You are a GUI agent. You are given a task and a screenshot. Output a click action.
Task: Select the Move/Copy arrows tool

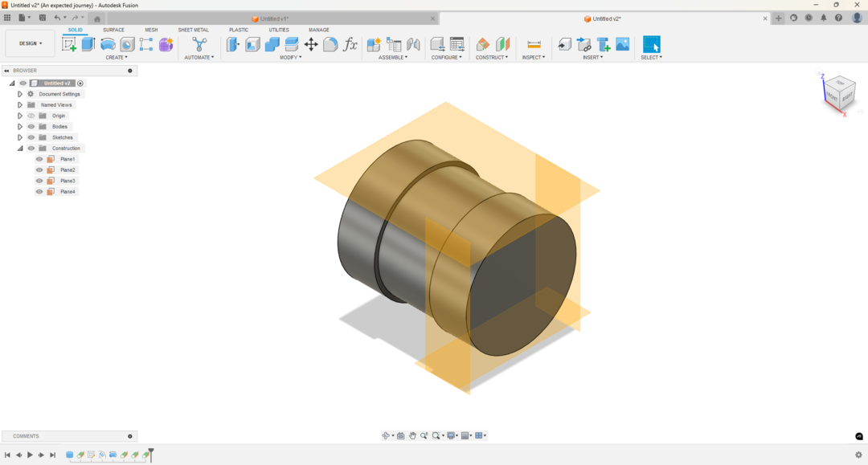click(311, 44)
